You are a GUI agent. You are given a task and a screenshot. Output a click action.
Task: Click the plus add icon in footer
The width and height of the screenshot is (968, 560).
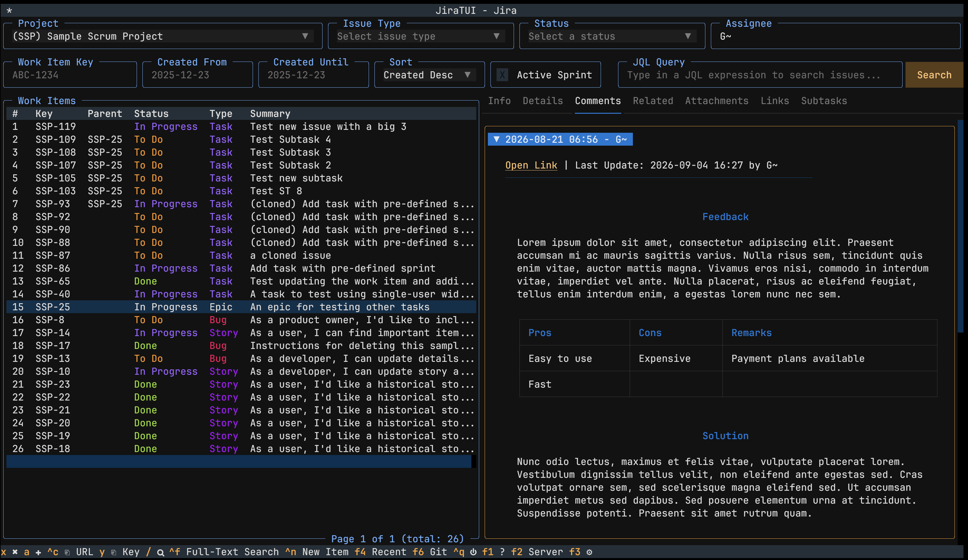tap(38, 552)
